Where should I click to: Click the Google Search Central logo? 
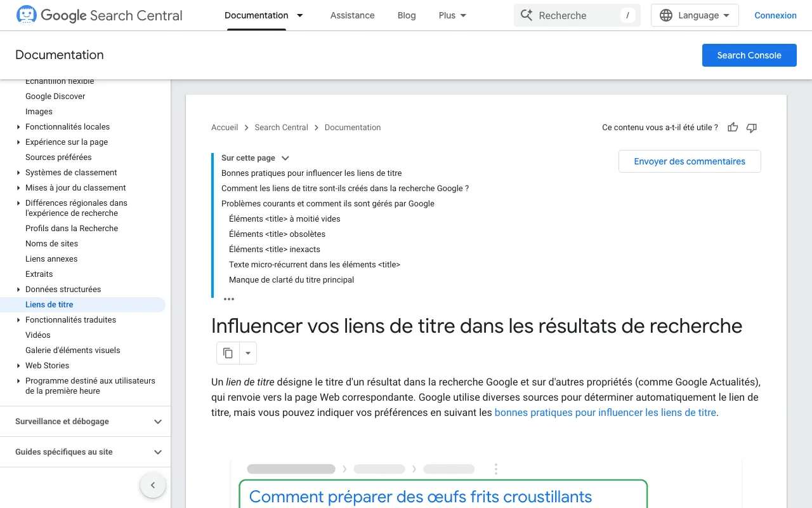[99, 15]
